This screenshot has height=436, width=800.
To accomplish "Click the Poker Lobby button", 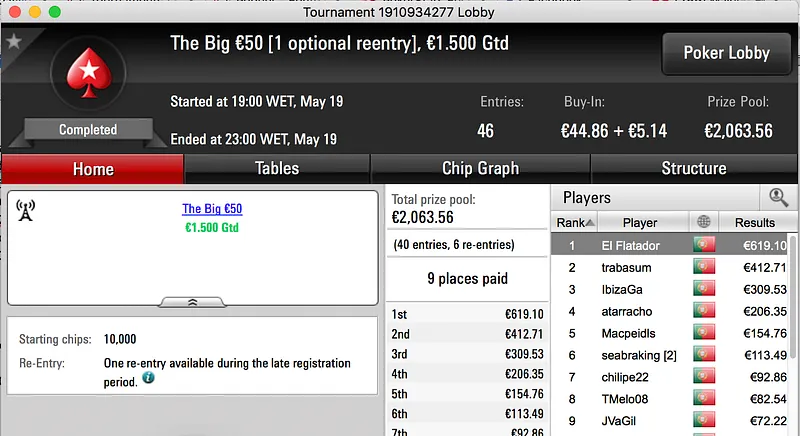I will (725, 53).
